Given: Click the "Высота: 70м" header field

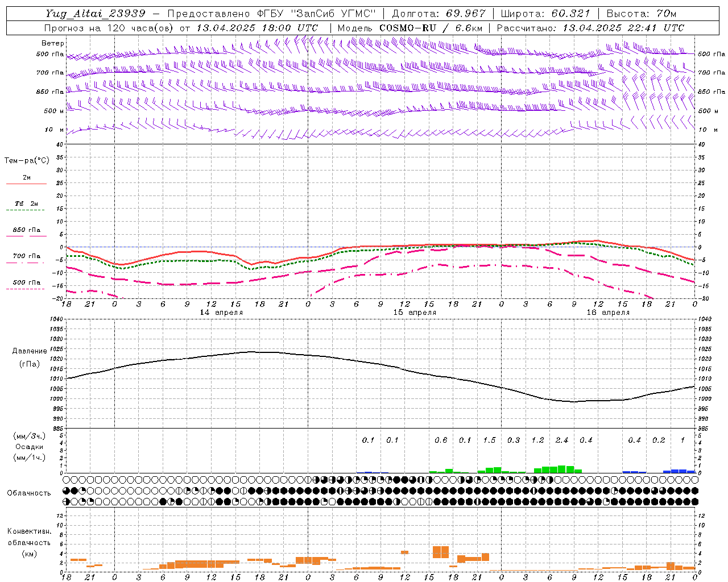Looking at the screenshot, I should (x=642, y=13).
